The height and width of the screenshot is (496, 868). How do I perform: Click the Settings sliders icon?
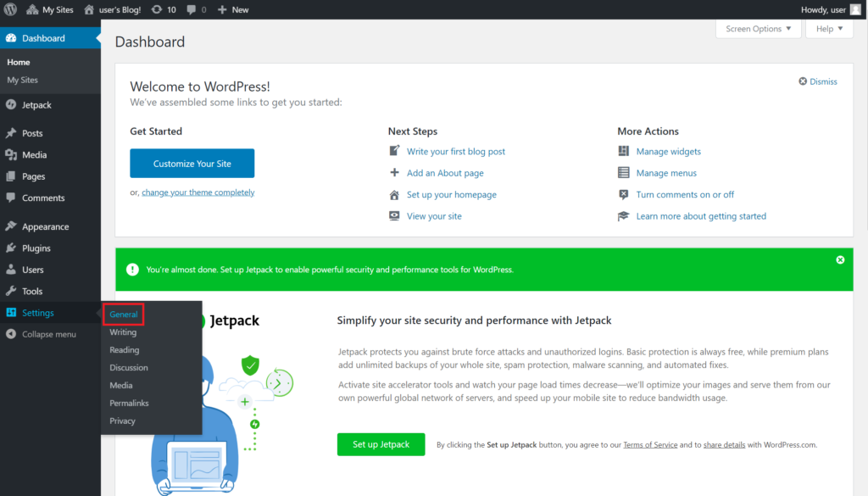click(11, 312)
